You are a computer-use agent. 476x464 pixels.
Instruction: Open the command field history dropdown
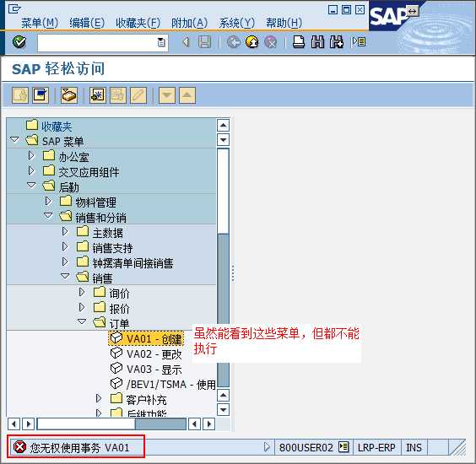pos(161,42)
